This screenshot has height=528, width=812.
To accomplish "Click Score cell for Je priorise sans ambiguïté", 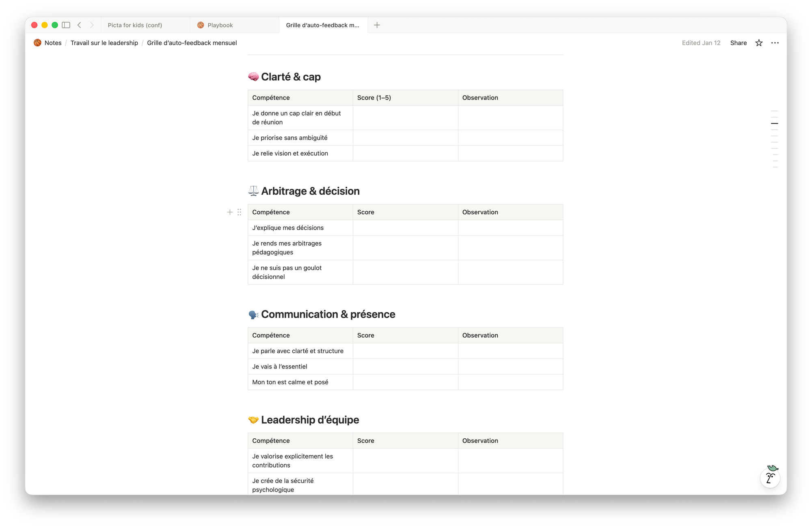I will 405,138.
